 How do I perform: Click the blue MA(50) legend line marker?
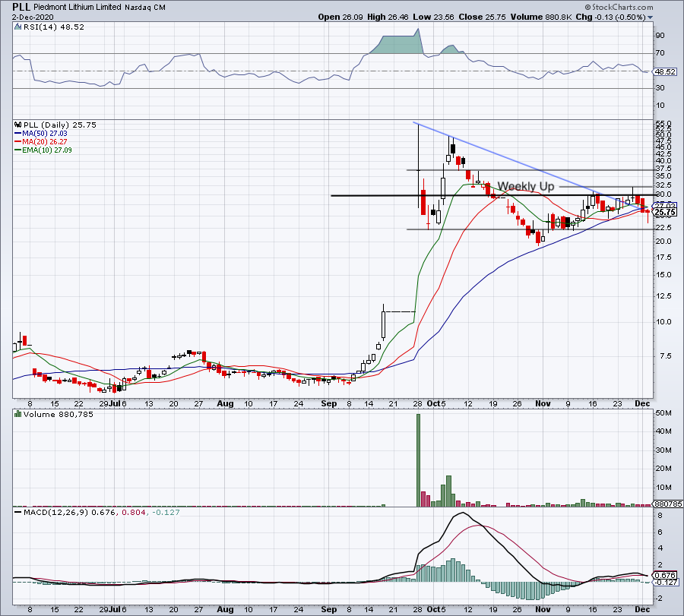coord(18,134)
